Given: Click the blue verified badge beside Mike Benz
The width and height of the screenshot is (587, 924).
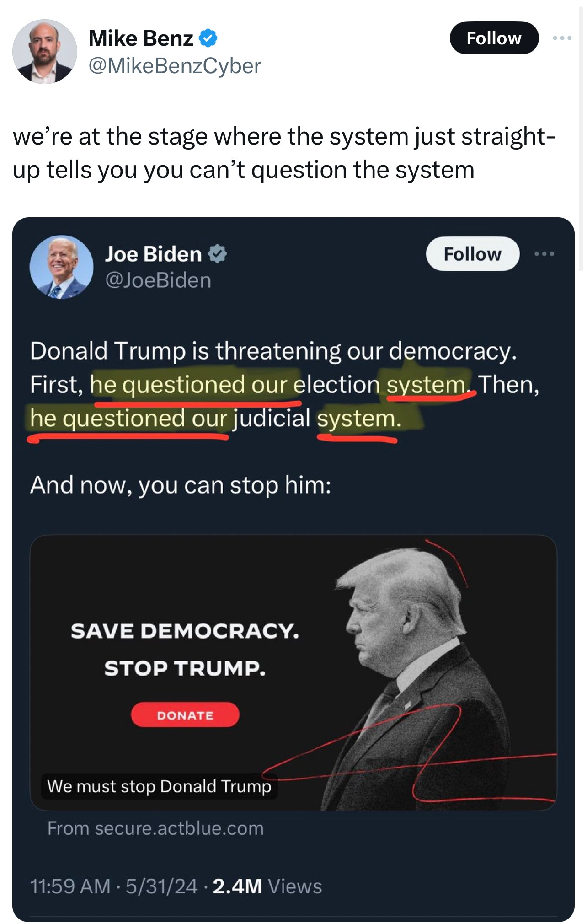Looking at the screenshot, I should click(208, 38).
